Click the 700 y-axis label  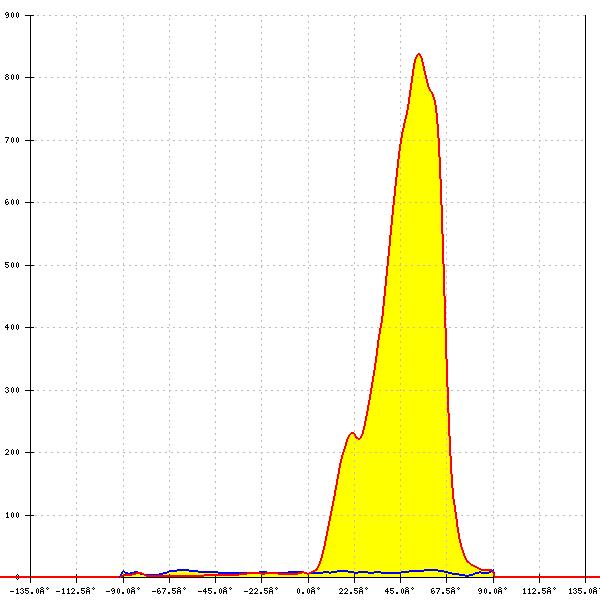click(x=12, y=140)
